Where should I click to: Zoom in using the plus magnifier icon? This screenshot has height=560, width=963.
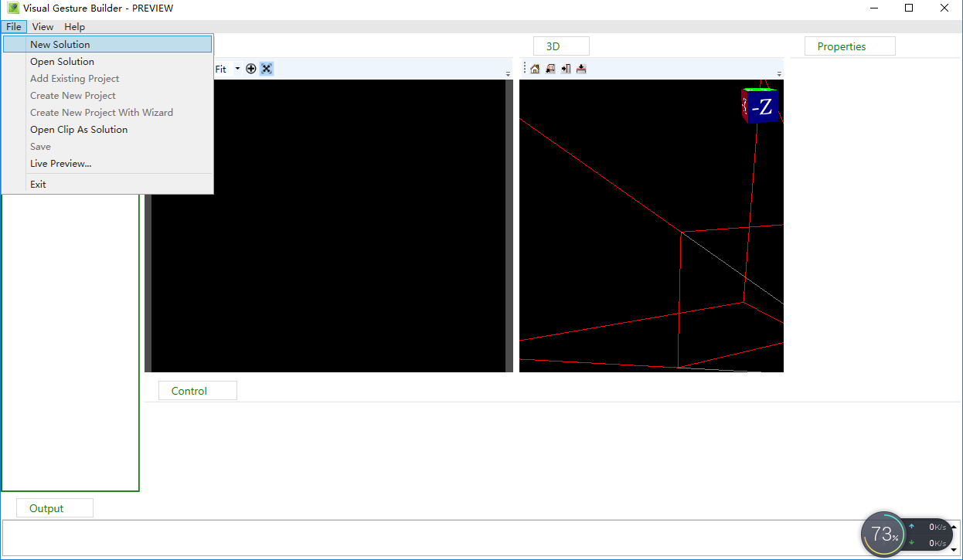(x=250, y=68)
